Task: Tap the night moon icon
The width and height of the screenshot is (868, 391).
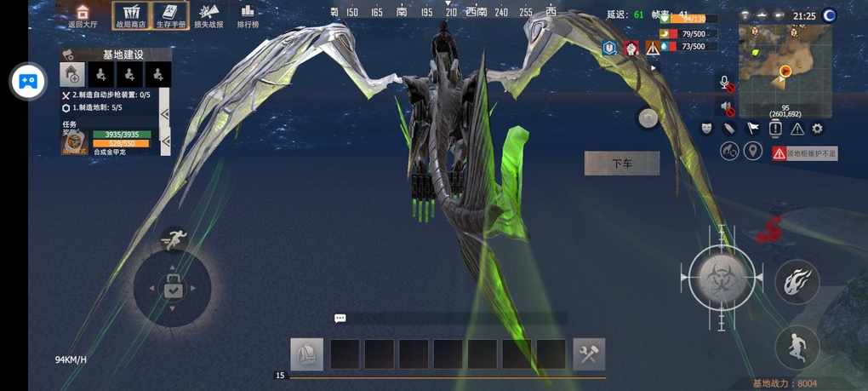Action: (829, 15)
